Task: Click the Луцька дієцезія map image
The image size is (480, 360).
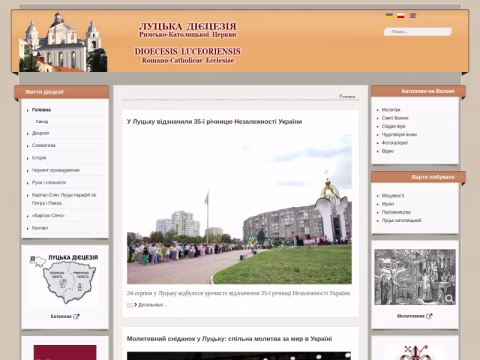Action: pyautogui.click(x=63, y=279)
